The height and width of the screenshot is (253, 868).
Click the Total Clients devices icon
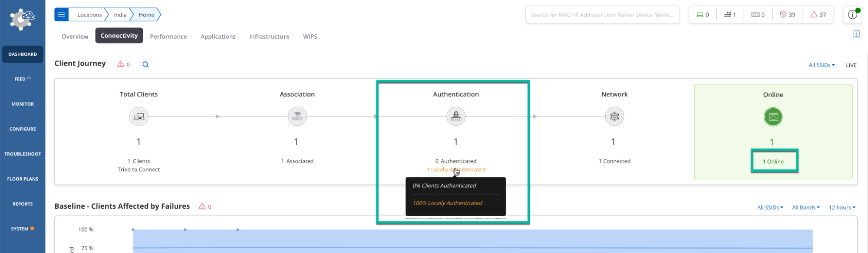tap(139, 117)
